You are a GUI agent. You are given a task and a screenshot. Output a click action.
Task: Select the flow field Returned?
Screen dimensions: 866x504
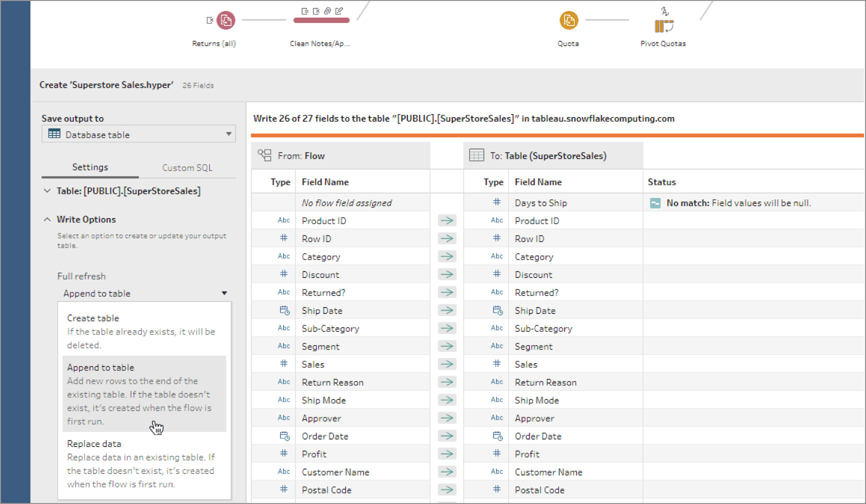tap(323, 292)
